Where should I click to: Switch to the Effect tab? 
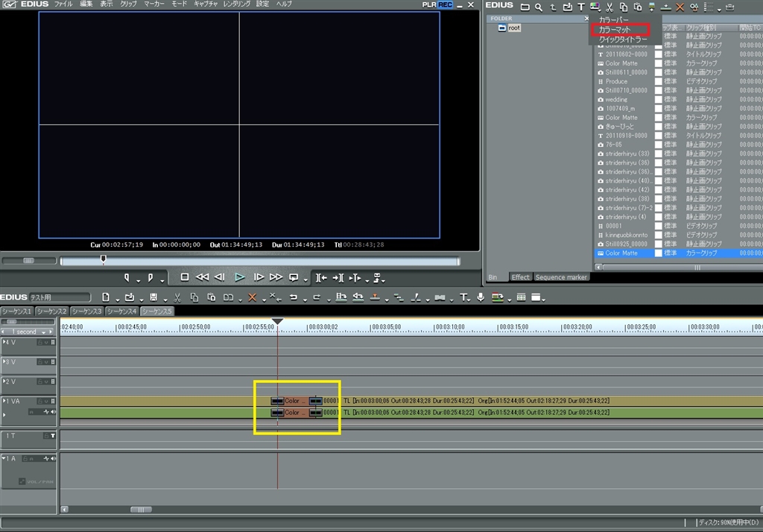tap(520, 277)
